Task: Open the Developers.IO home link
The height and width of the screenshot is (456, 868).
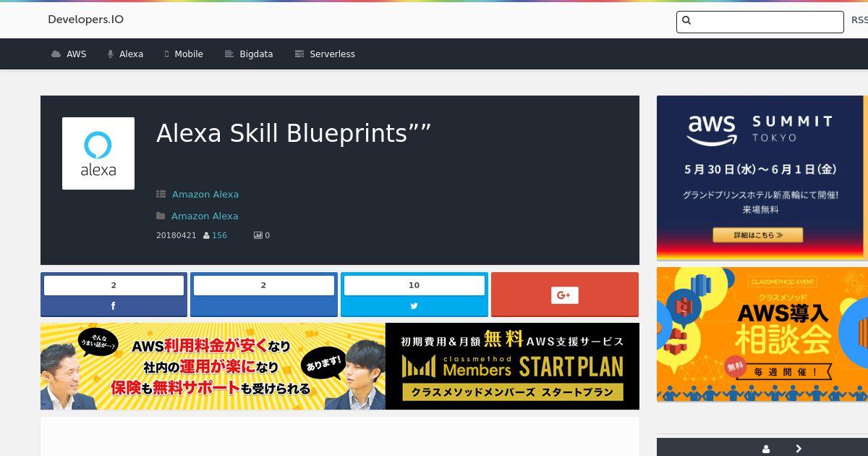Action: pyautogui.click(x=85, y=20)
